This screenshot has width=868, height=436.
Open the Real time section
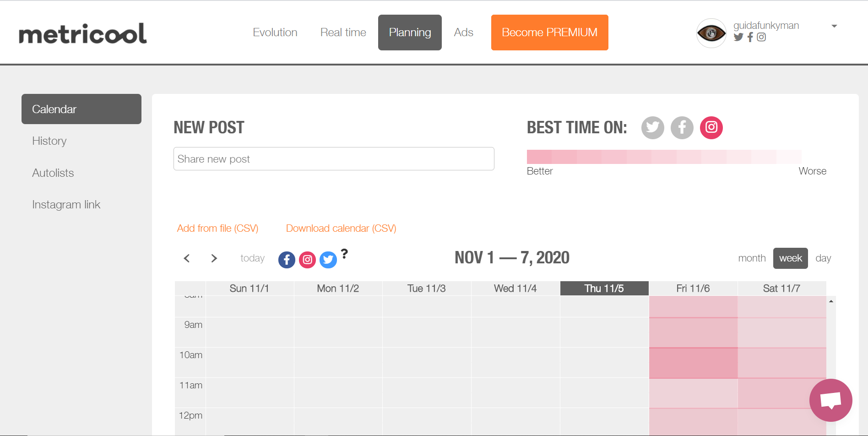pyautogui.click(x=343, y=33)
